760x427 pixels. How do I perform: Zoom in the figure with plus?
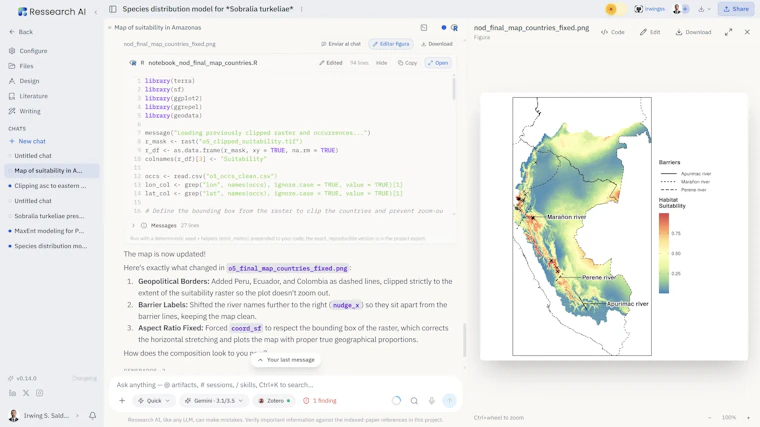point(748,417)
